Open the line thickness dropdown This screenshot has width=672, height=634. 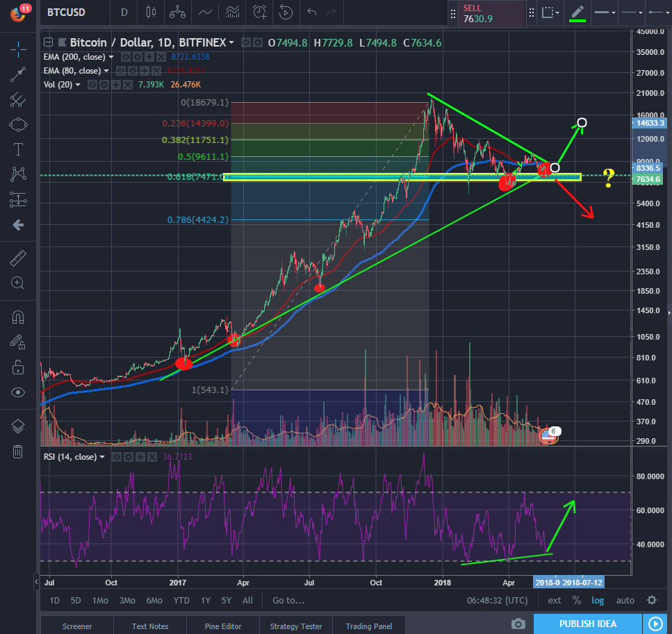click(605, 12)
